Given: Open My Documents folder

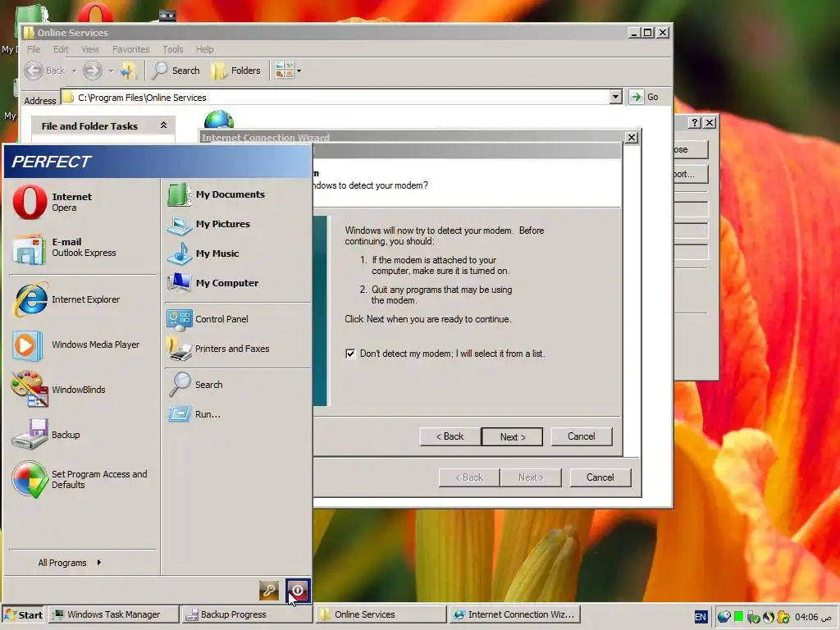Looking at the screenshot, I should tap(217, 194).
